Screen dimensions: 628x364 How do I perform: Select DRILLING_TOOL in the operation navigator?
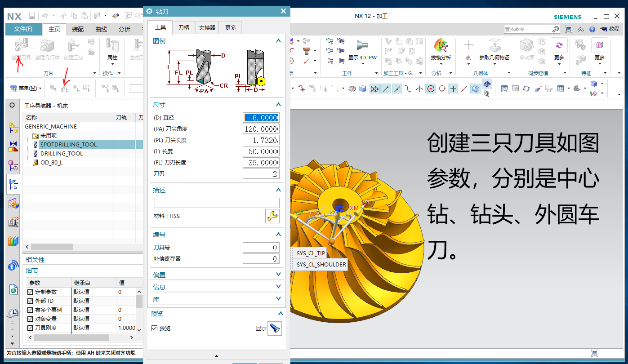(62, 153)
